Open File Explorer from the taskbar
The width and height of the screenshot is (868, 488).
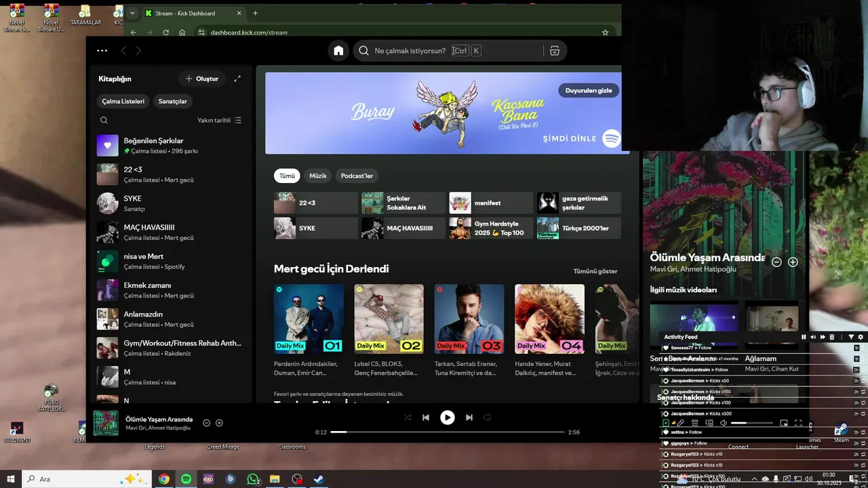tap(275, 479)
